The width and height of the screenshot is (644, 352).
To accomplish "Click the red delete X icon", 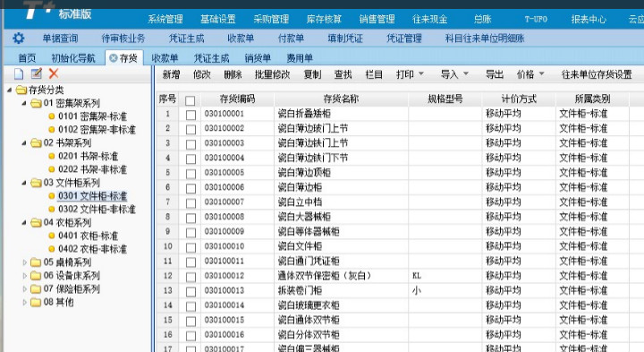I will pos(54,73).
